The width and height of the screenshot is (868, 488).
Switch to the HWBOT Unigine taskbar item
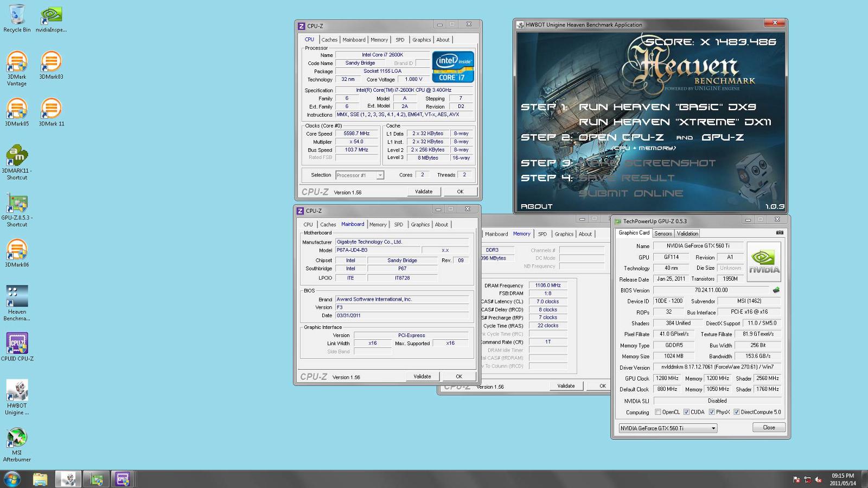(68, 479)
